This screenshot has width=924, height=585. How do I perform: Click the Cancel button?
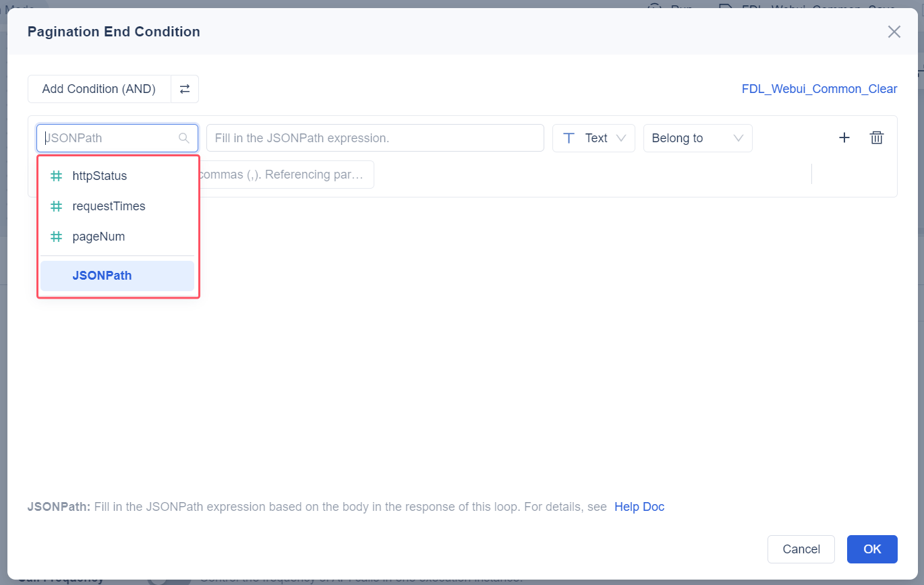(801, 549)
